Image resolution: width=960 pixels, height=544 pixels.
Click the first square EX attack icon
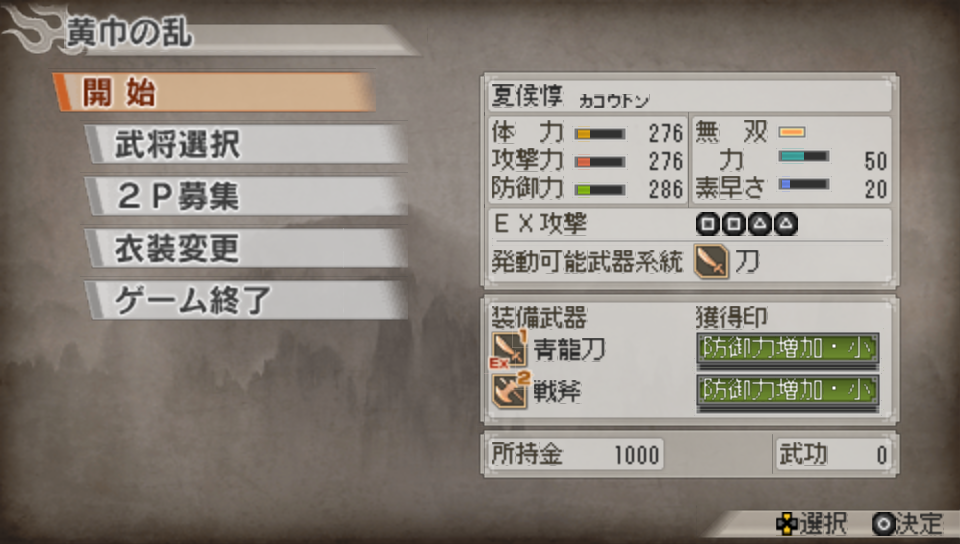pyautogui.click(x=708, y=224)
